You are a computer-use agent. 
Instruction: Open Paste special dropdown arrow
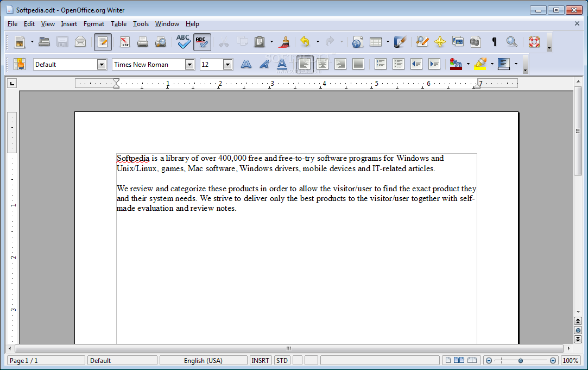click(x=271, y=42)
